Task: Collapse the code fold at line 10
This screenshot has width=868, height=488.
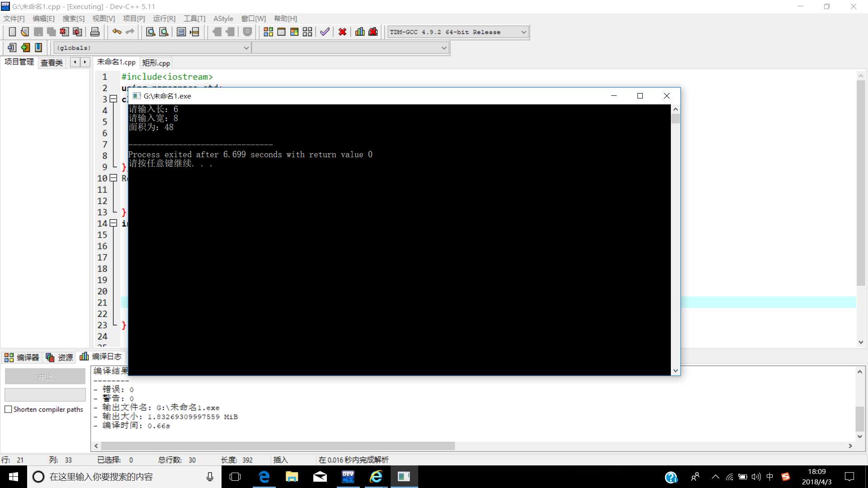Action: point(113,178)
